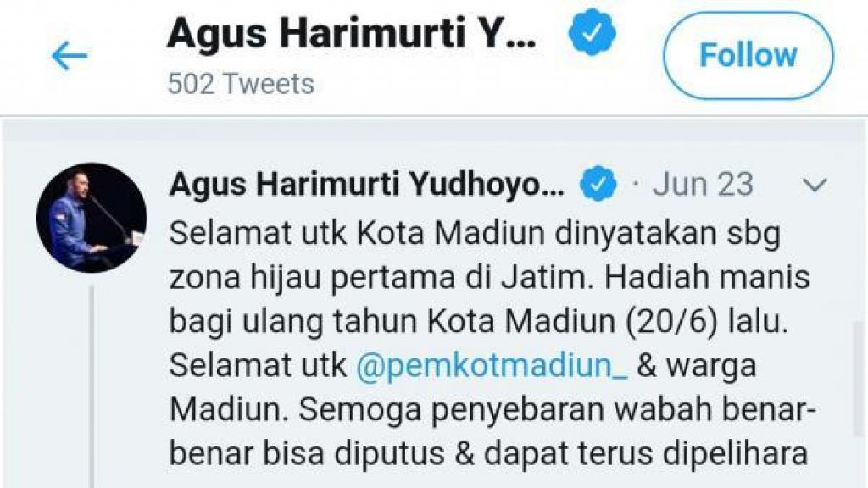The height and width of the screenshot is (488, 868).
Task: Open the @pemkotmadiun_ mention link
Action: (492, 366)
